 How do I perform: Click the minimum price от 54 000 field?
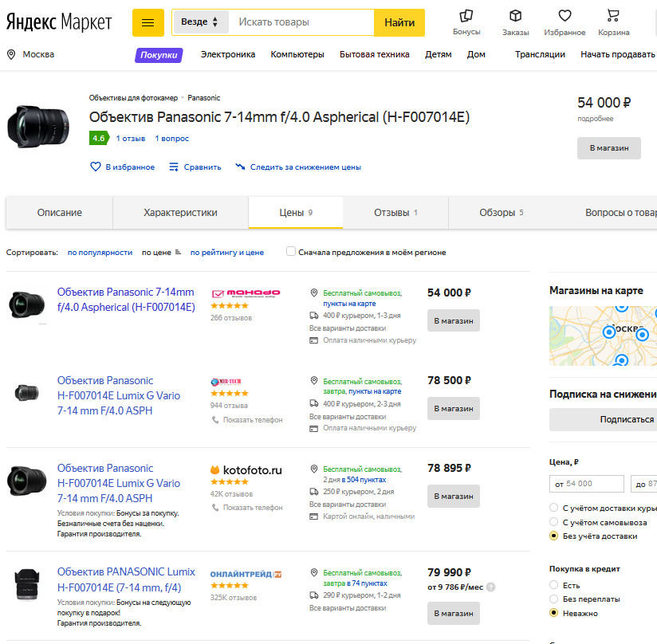586,484
